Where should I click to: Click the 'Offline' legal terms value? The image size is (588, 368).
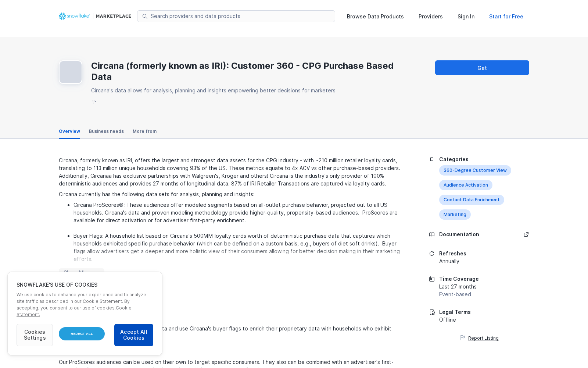(x=448, y=320)
